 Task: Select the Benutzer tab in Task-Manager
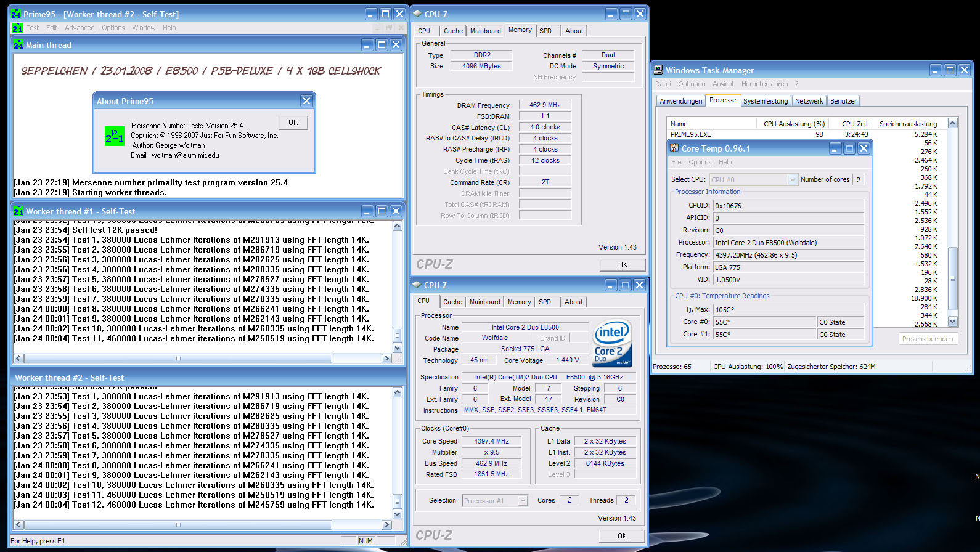[x=843, y=101]
